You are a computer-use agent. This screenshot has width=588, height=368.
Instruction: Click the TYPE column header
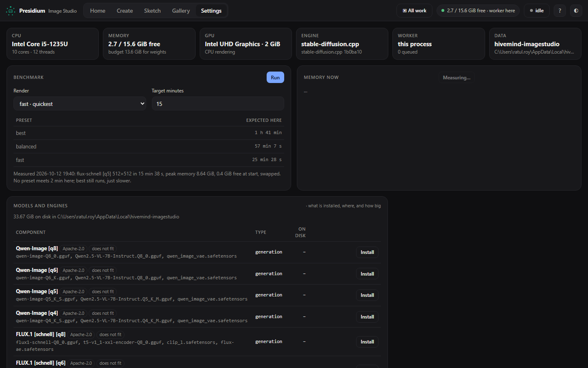coord(261,232)
